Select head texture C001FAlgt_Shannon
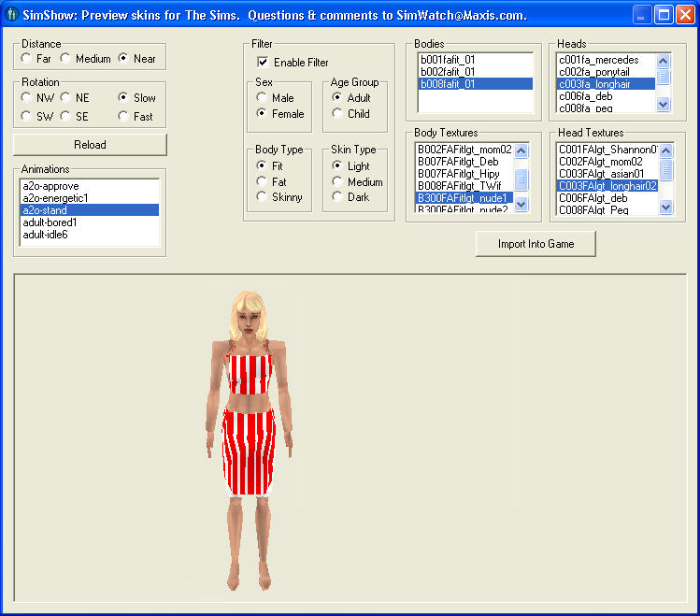This screenshot has width=700, height=616. click(608, 150)
